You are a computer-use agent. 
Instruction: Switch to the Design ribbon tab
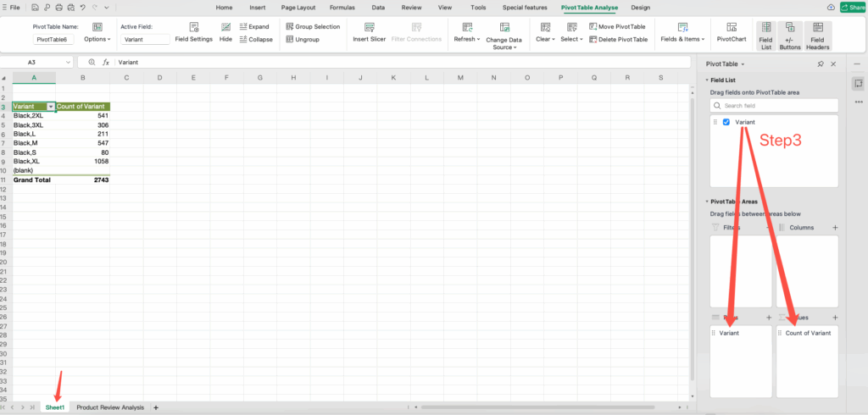640,7
